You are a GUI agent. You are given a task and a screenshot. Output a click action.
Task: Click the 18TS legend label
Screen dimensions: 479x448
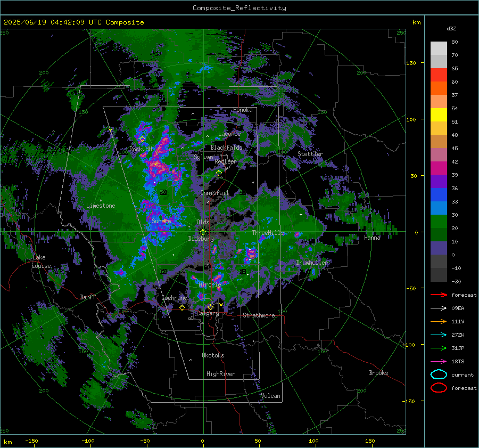pyautogui.click(x=458, y=362)
